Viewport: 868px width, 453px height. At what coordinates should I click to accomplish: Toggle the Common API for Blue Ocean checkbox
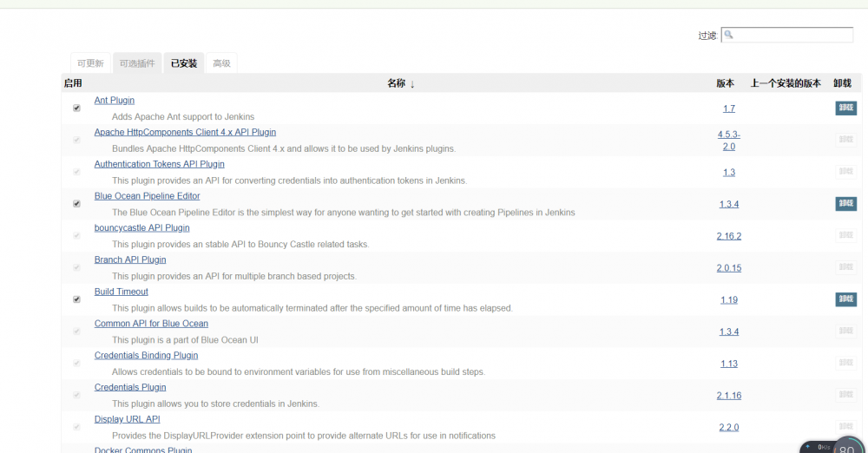coord(76,332)
